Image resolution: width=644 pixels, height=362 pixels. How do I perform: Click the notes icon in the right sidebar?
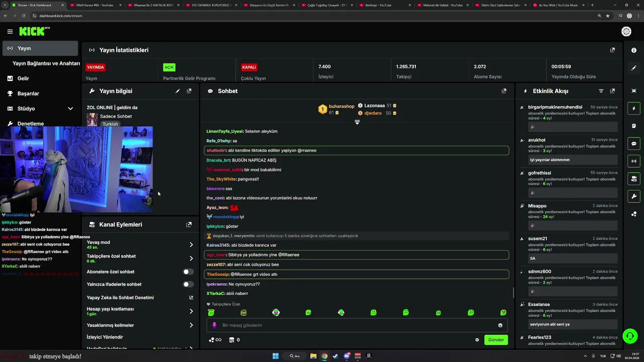(x=634, y=126)
